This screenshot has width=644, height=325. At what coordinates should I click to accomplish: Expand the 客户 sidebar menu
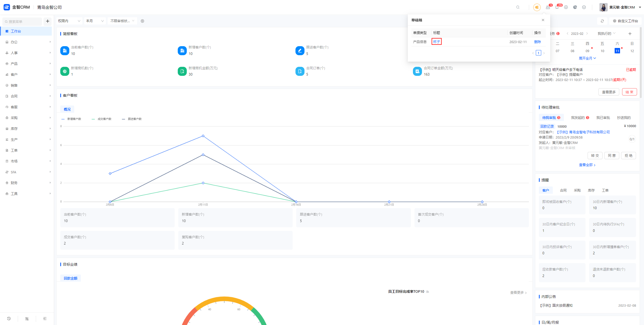27,75
